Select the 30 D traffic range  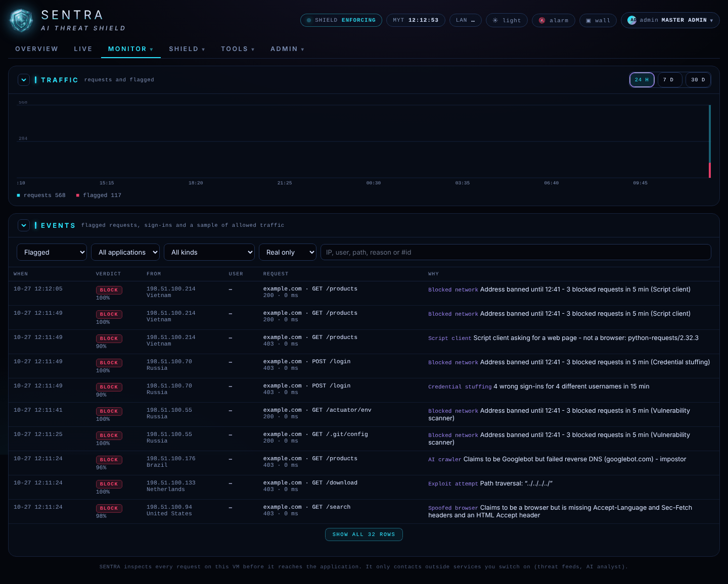(x=698, y=80)
